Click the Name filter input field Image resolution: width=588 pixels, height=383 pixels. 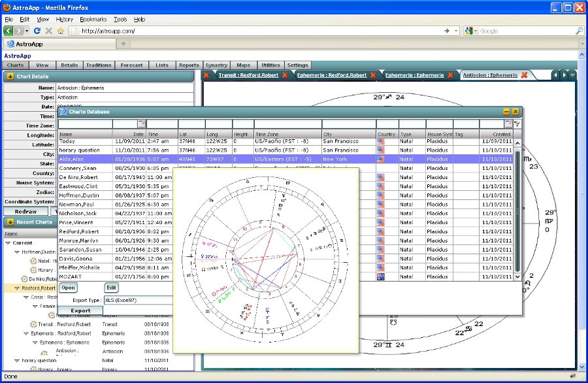click(x=85, y=124)
